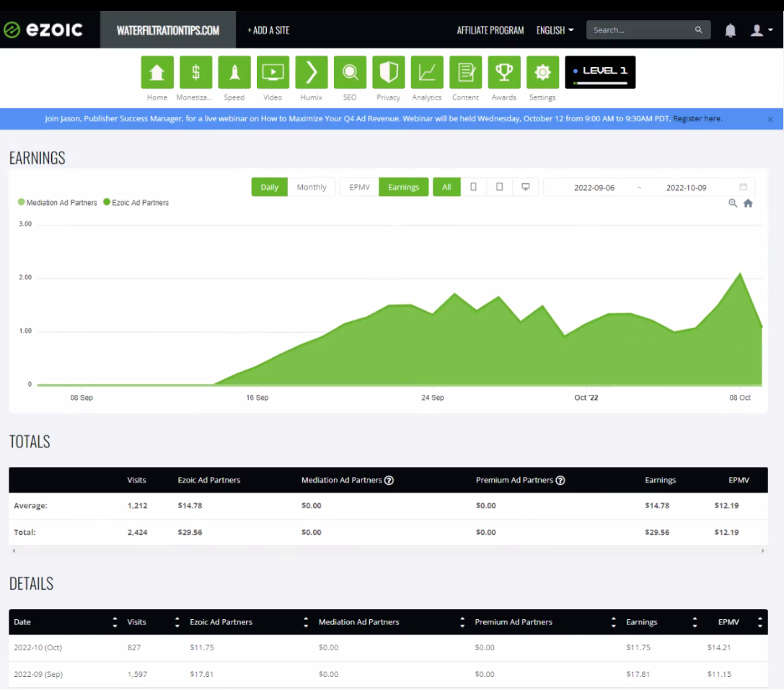
Task: Click the chart zoom magnifier icon
Action: [x=733, y=203]
